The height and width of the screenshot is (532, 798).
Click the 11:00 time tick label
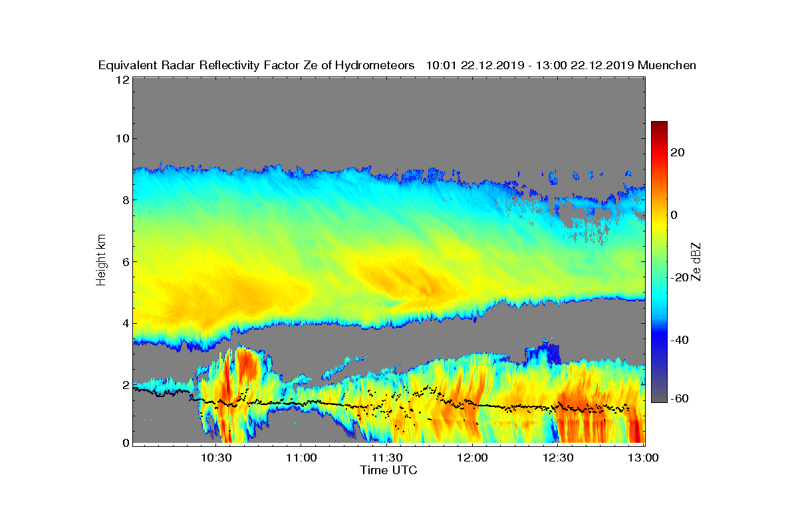pos(301,458)
